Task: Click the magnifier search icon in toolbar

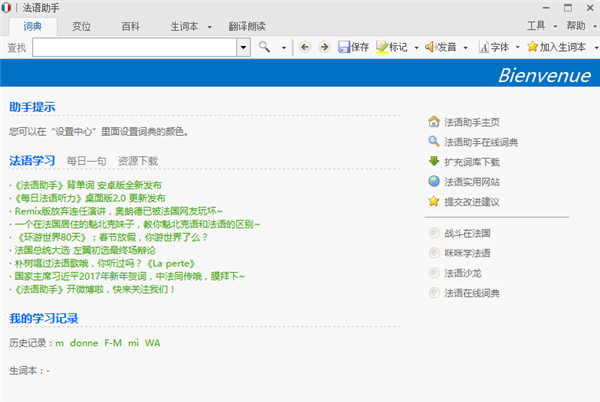Action: [265, 47]
